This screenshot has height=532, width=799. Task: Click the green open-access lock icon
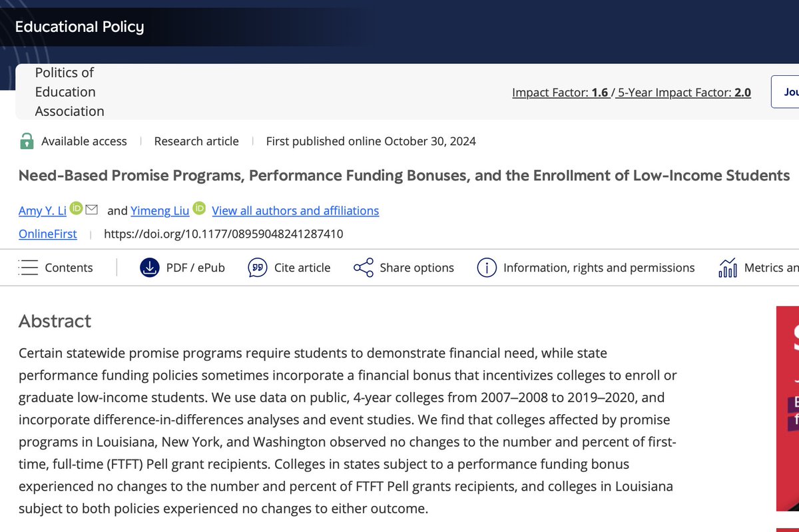tap(27, 140)
